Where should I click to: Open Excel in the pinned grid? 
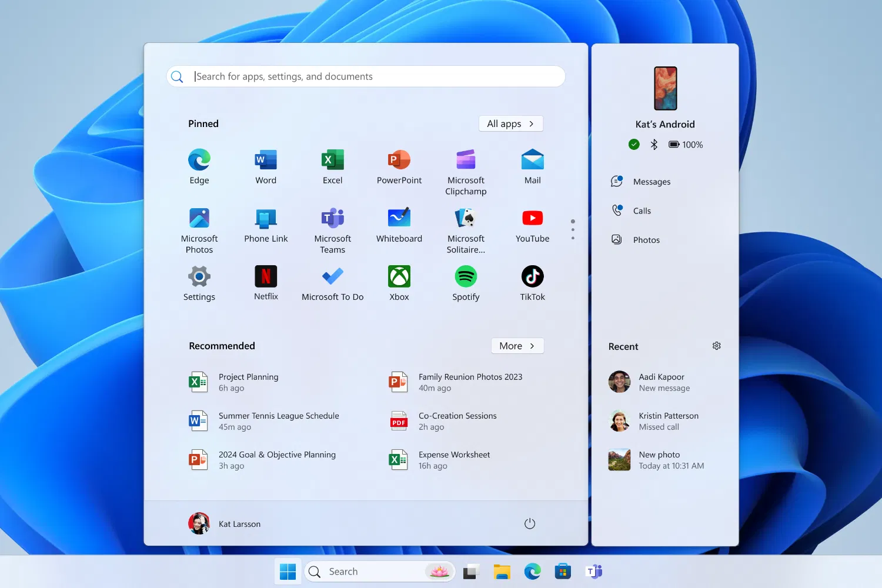[x=332, y=167]
